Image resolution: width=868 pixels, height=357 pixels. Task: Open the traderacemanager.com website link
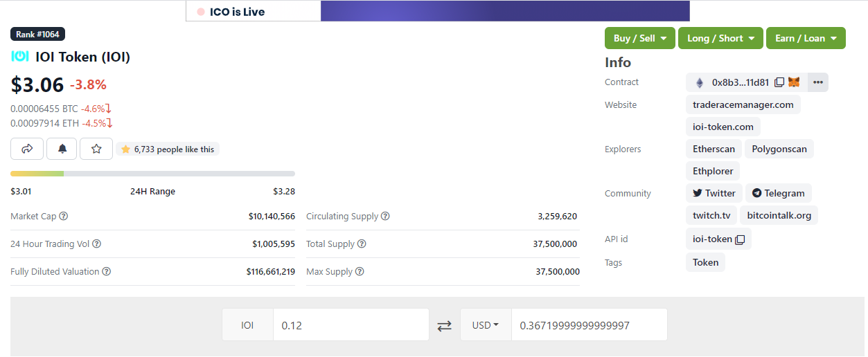(743, 105)
